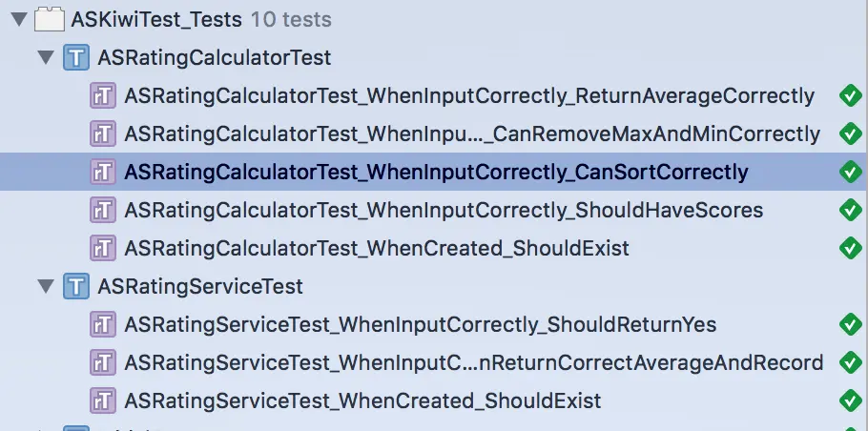Collapse the ASRatingCalculatorTest class group

click(45, 57)
